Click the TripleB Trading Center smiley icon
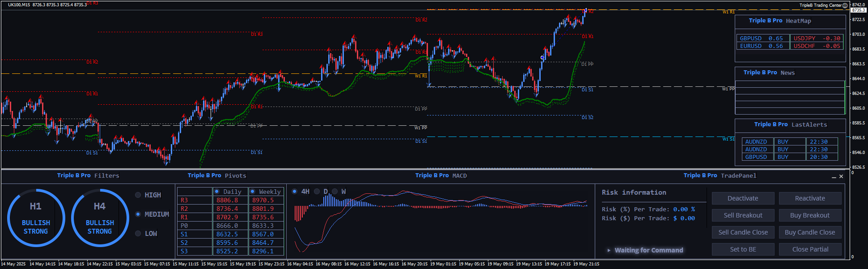 tap(845, 5)
